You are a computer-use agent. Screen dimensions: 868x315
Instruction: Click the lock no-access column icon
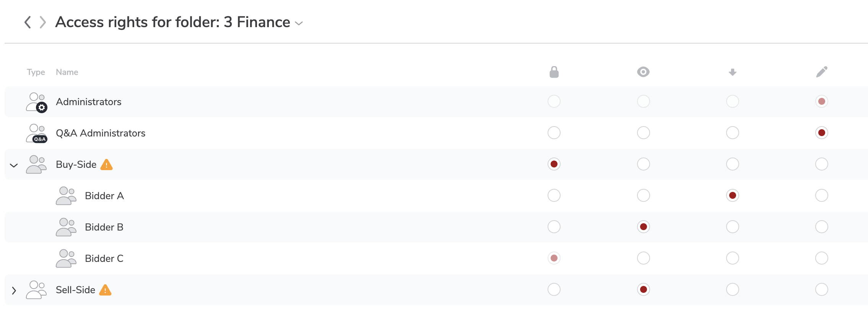pyautogui.click(x=554, y=72)
